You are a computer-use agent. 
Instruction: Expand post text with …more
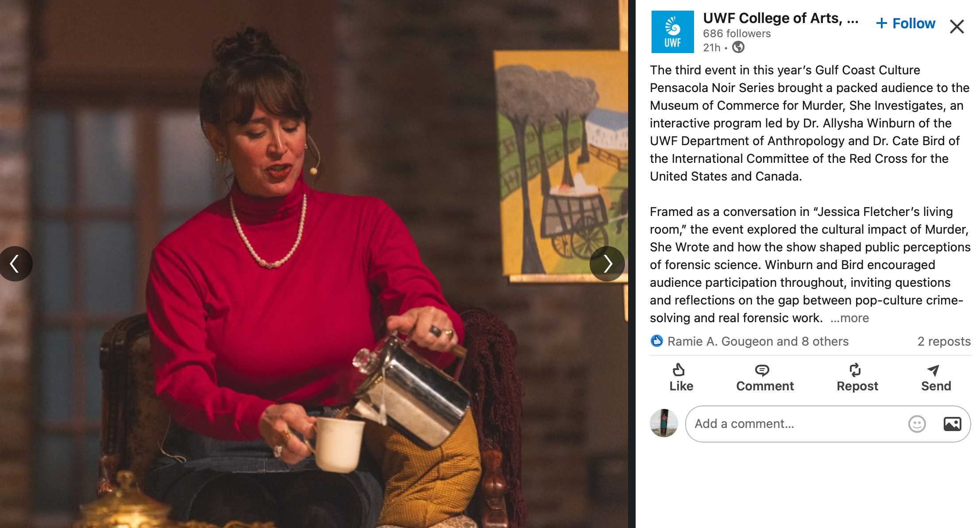coord(849,318)
